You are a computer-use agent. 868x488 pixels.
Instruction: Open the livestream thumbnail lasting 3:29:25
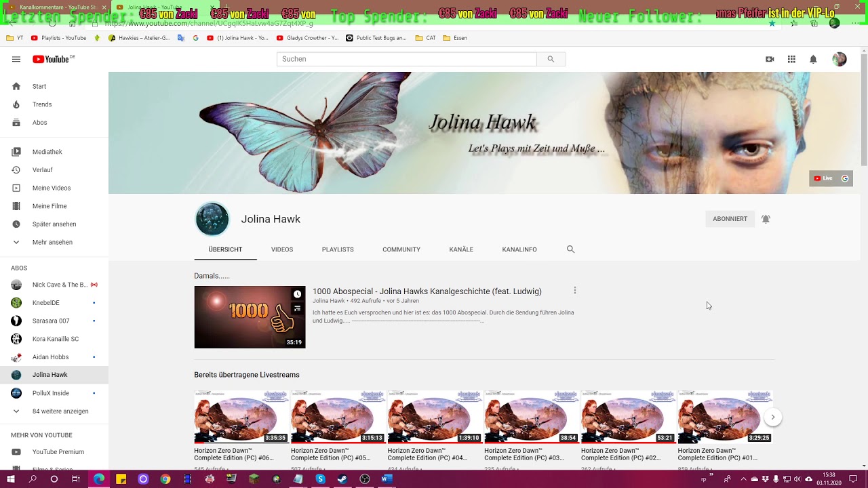725,417
